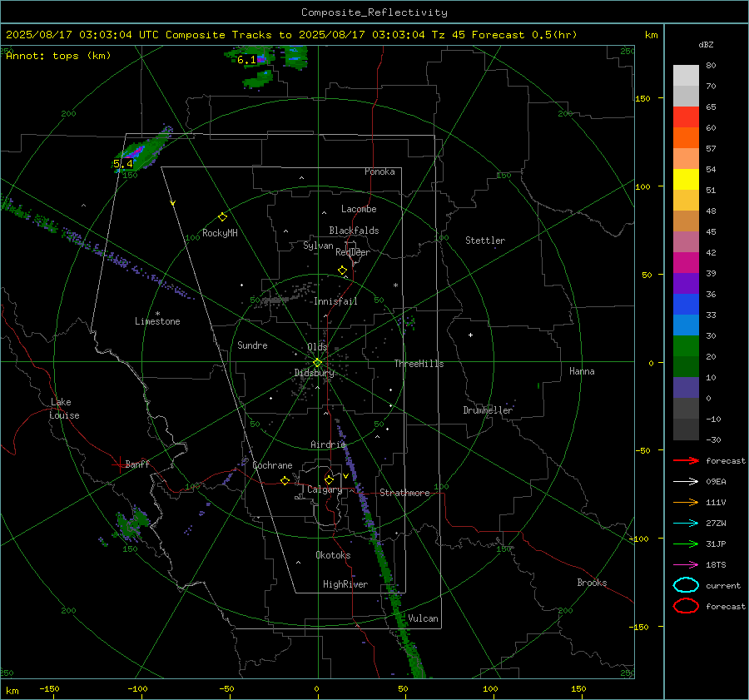
Task: Click the Okotoks city label
Action: click(x=333, y=555)
